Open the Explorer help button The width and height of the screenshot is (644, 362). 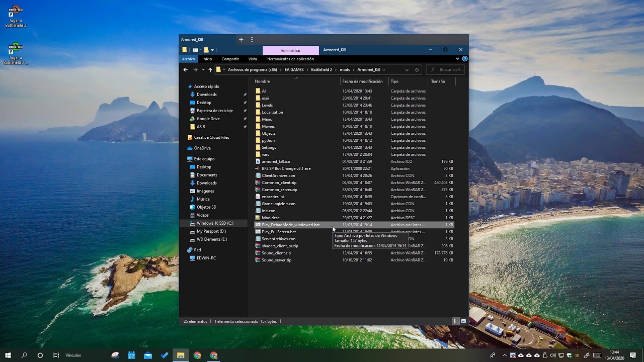pyautogui.click(x=465, y=59)
